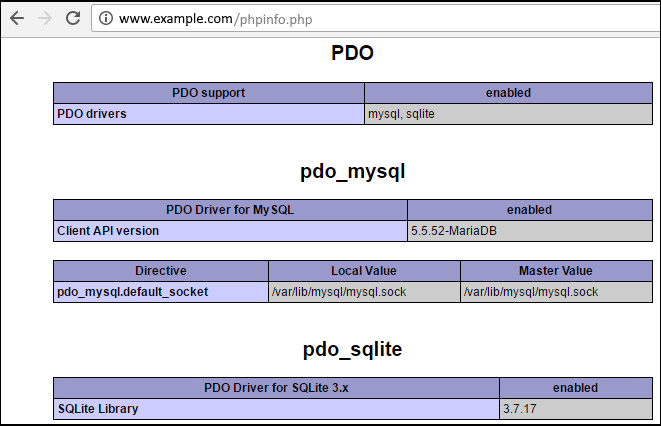Reload the phpinfo page

[73, 18]
